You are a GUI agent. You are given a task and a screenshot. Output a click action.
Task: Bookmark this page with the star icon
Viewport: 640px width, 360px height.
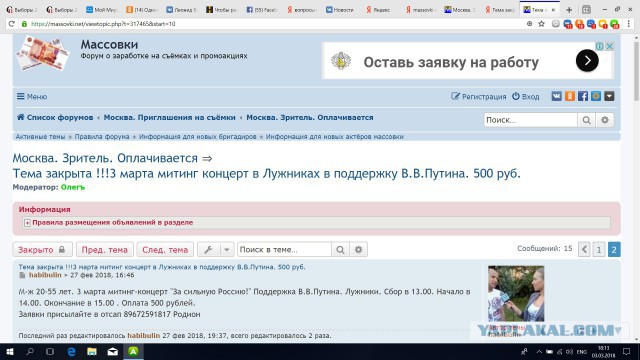pyautogui.click(x=541, y=24)
